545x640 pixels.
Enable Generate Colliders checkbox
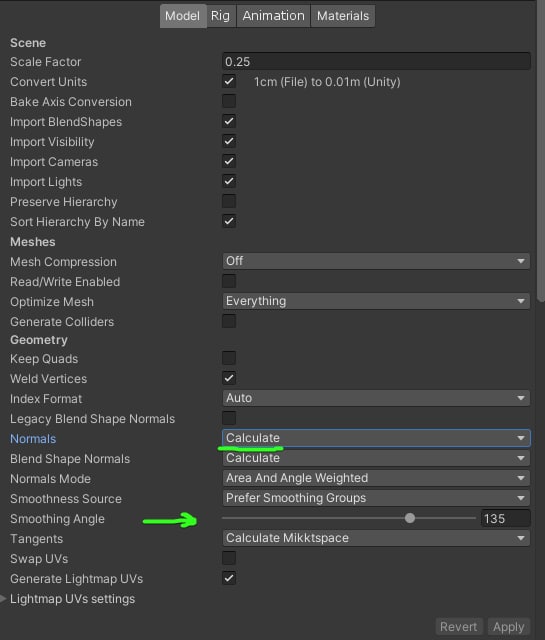click(x=229, y=321)
